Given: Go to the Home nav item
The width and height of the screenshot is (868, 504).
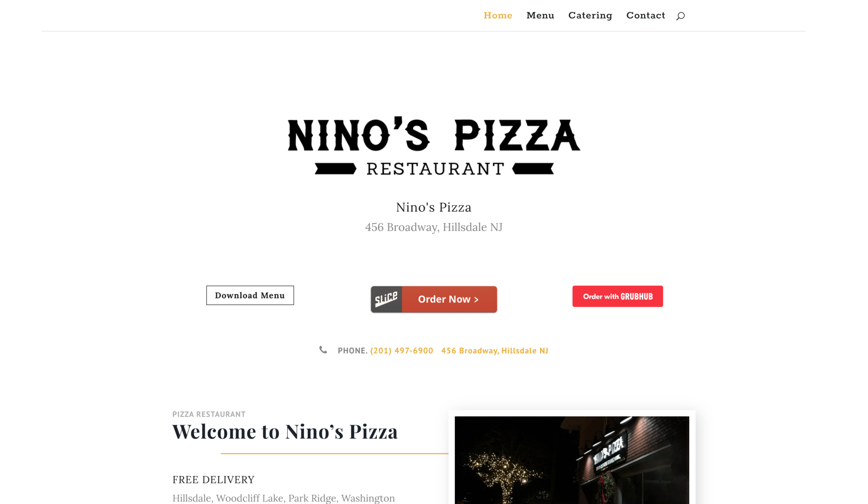Looking at the screenshot, I should [x=498, y=15].
